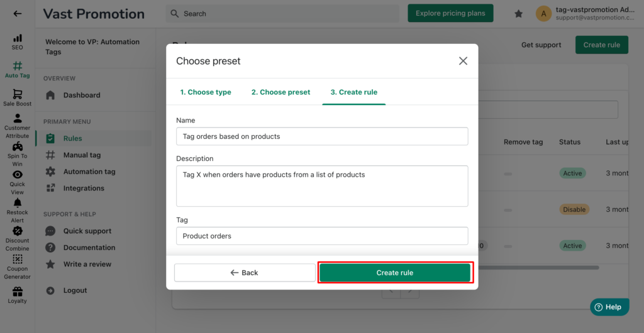This screenshot has height=333, width=644.
Task: Click Create rule button in page header
Action: 602,45
